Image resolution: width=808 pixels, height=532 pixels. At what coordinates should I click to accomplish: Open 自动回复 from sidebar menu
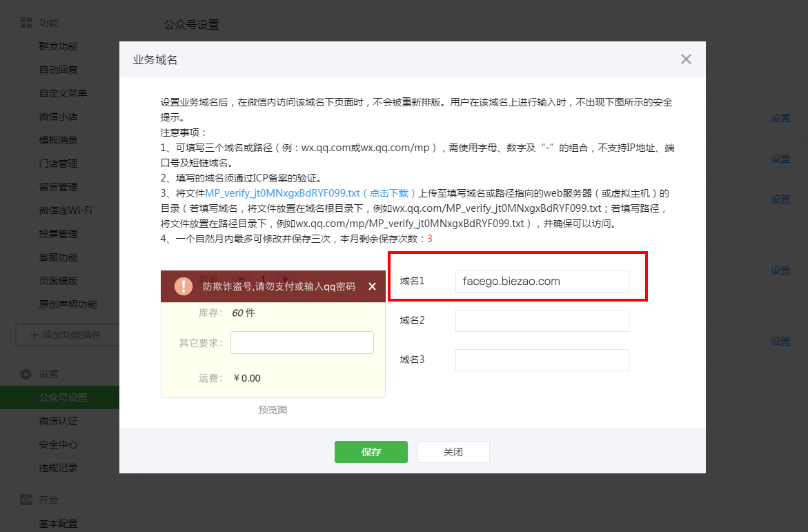59,70
